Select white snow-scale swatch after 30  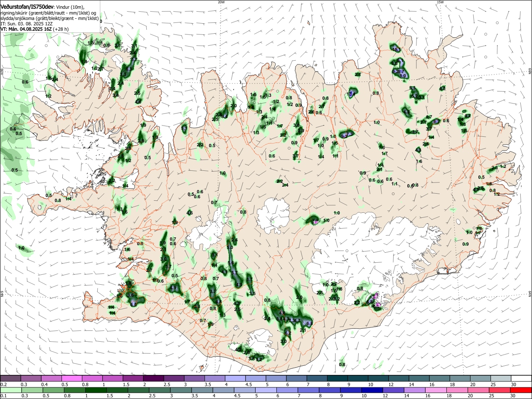point(521,378)
